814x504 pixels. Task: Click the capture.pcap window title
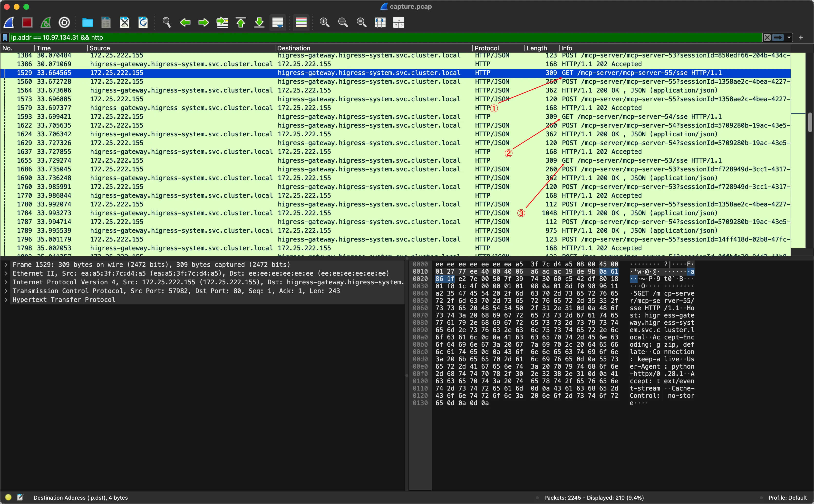(410, 6)
